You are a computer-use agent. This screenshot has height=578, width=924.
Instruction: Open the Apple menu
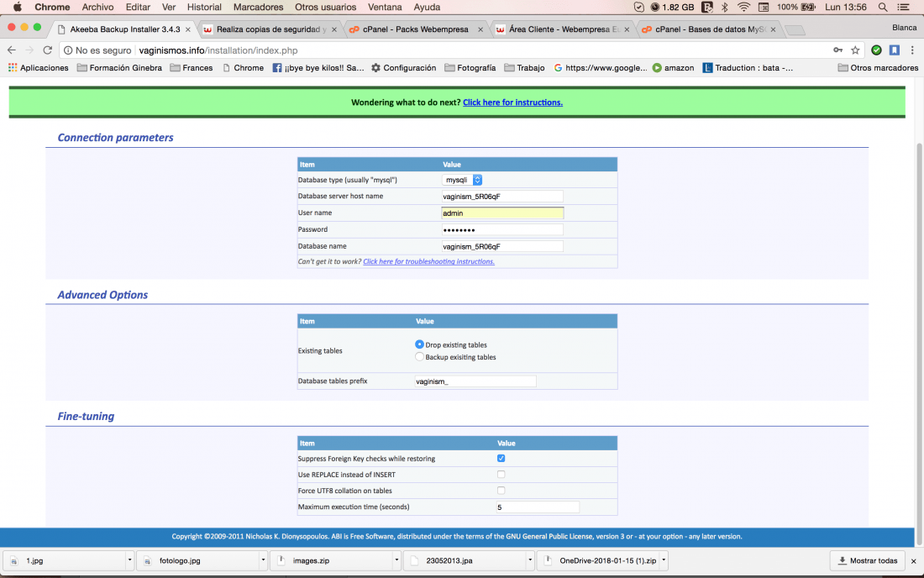(x=17, y=7)
